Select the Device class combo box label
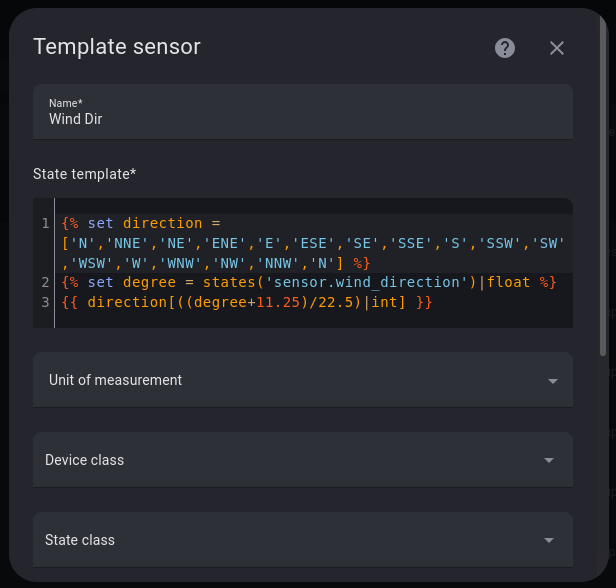The height and width of the screenshot is (588, 616). click(x=84, y=460)
